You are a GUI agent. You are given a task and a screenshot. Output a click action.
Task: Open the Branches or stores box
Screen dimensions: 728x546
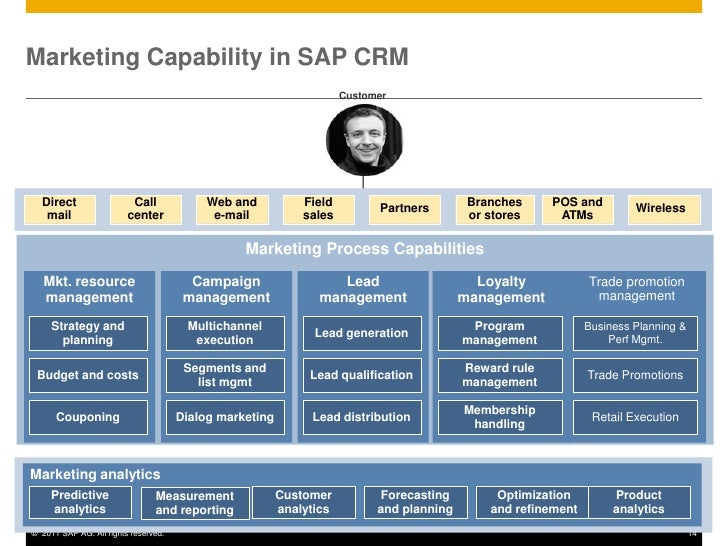click(x=495, y=209)
